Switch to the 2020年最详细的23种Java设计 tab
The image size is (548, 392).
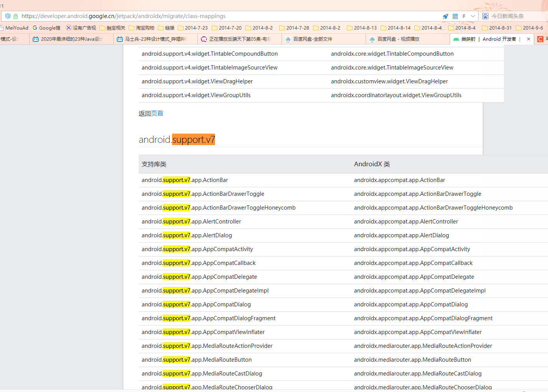[x=71, y=39]
